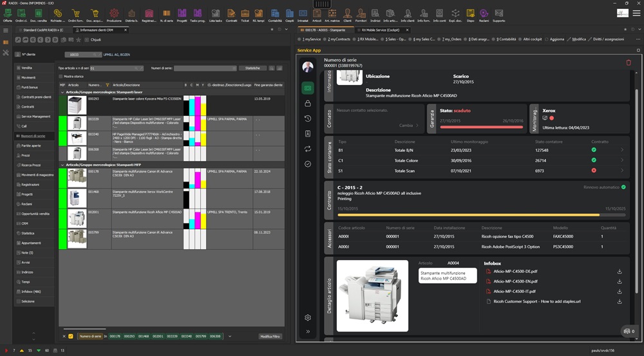The height and width of the screenshot is (356, 644).
Task: Open the Reclami toolbar icon
Action: (x=484, y=14)
